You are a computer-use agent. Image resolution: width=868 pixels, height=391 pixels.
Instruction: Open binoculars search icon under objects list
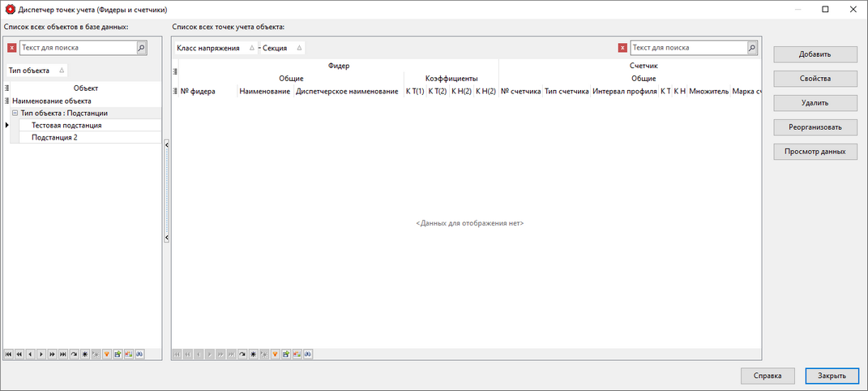click(x=139, y=354)
